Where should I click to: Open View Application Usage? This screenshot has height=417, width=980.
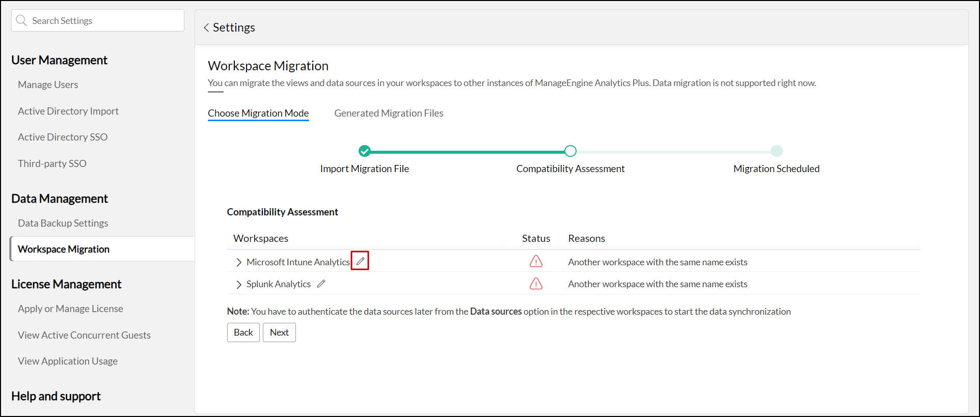tap(68, 361)
